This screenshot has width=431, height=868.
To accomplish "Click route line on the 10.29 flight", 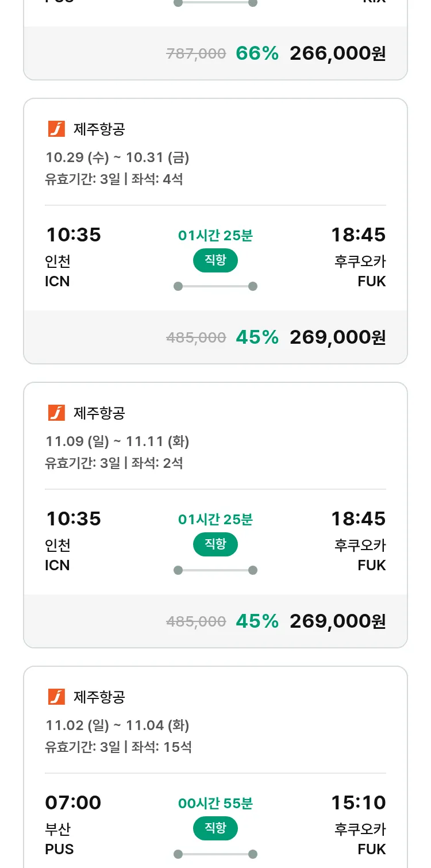I will (x=215, y=286).
